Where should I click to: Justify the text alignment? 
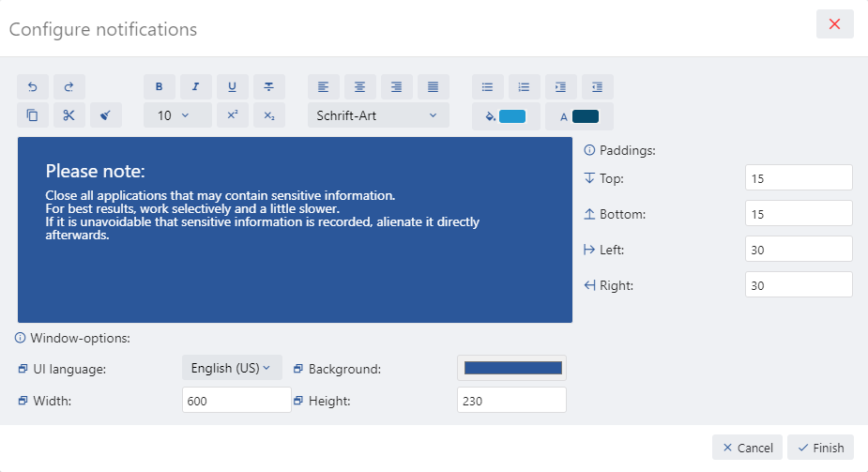click(x=433, y=87)
